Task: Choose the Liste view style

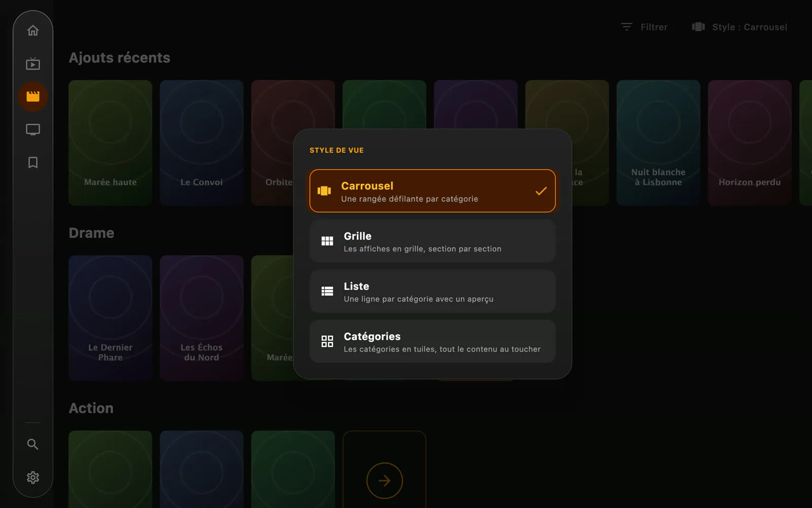Action: (x=432, y=291)
